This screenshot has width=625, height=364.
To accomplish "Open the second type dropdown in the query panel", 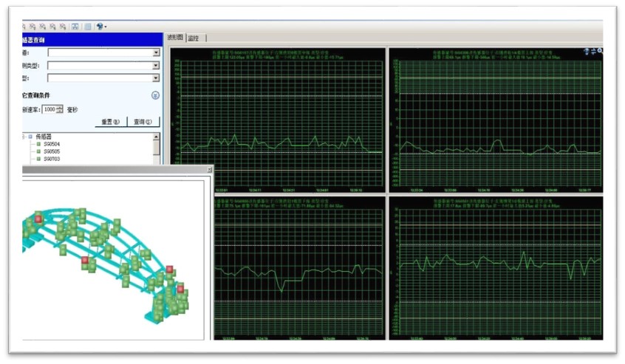I will pos(156,65).
